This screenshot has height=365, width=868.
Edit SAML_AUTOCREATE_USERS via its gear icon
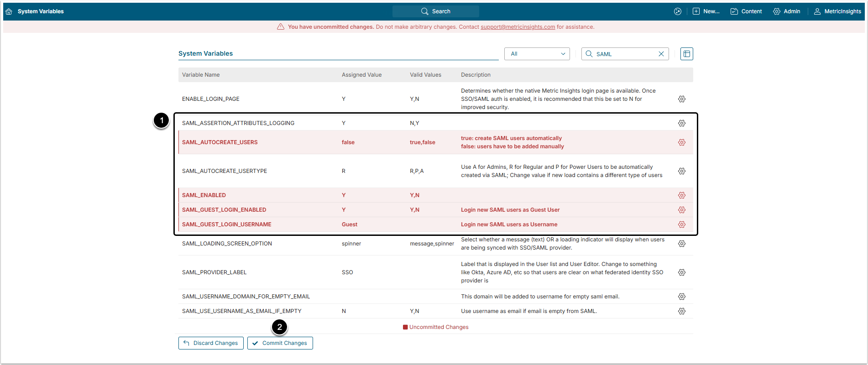click(x=681, y=142)
